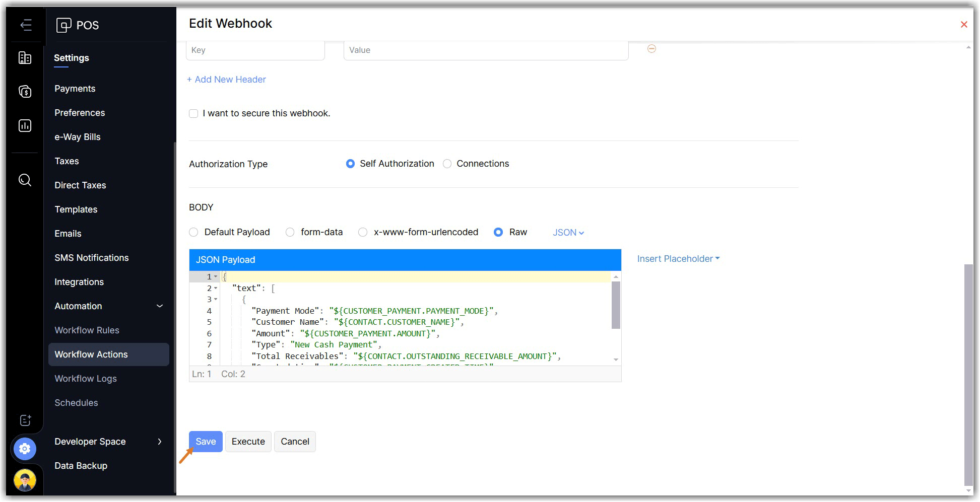Open the payments coin icon in sidebar

click(x=25, y=92)
